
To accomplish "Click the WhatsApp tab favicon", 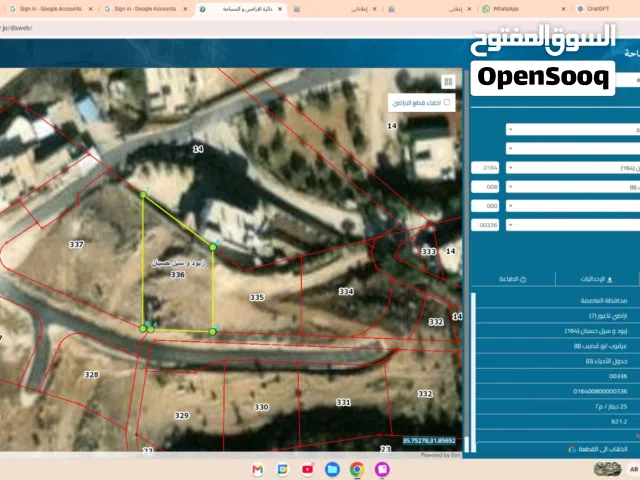I will 486,9.
